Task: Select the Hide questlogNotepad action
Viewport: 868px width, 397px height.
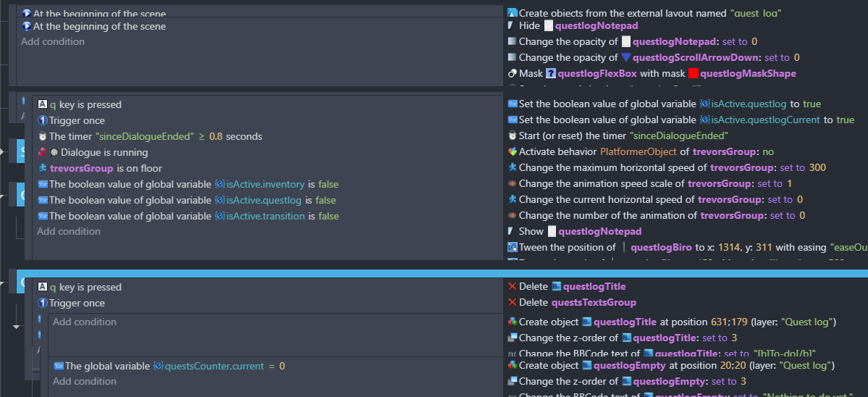Action: point(573,26)
